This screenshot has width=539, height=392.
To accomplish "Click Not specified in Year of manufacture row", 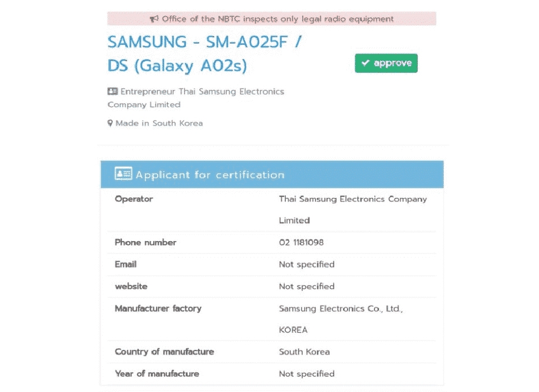I will click(307, 374).
